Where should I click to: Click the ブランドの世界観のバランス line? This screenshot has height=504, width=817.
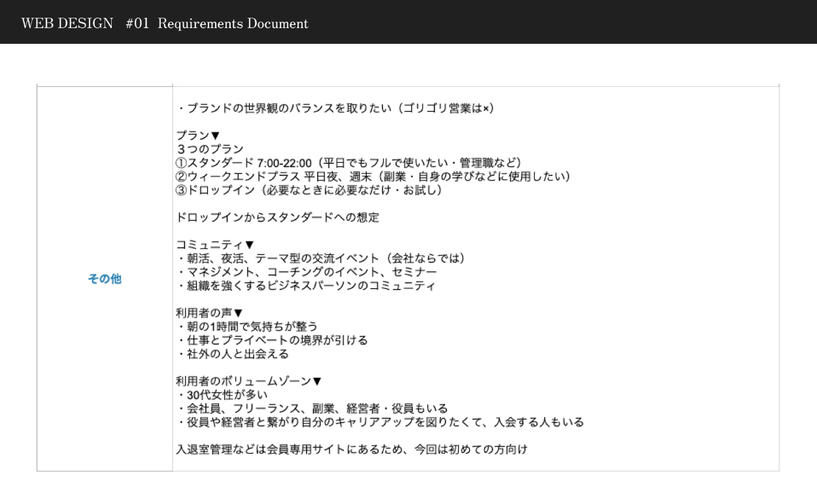335,108
